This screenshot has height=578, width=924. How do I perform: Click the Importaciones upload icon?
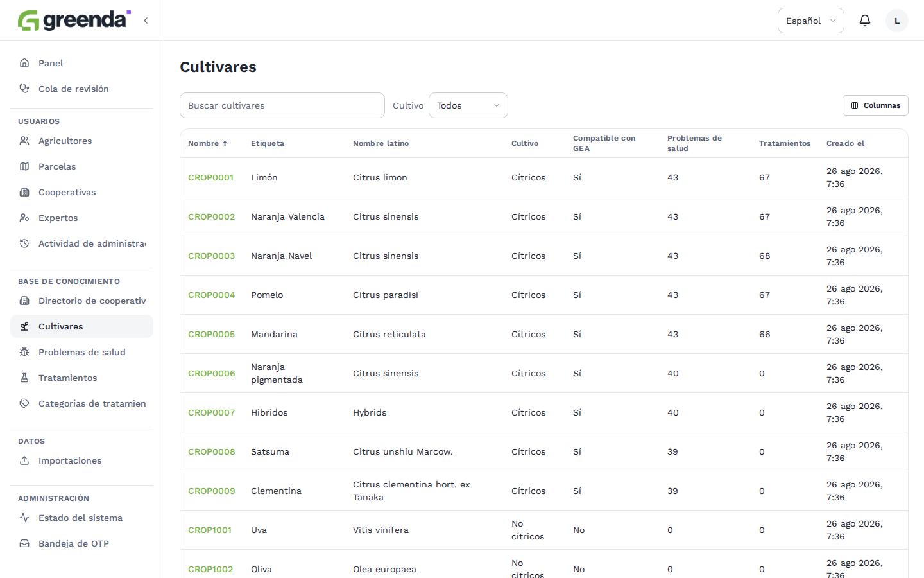click(24, 460)
